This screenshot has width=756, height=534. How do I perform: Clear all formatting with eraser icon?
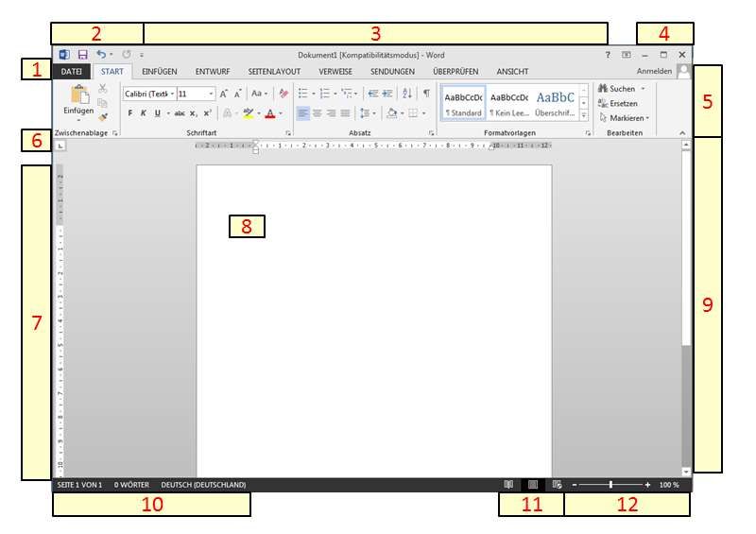[283, 94]
